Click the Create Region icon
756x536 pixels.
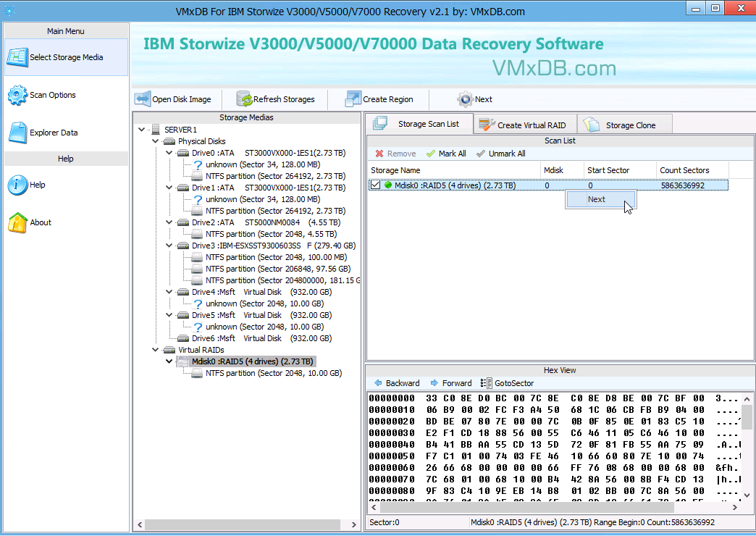pyautogui.click(x=353, y=99)
